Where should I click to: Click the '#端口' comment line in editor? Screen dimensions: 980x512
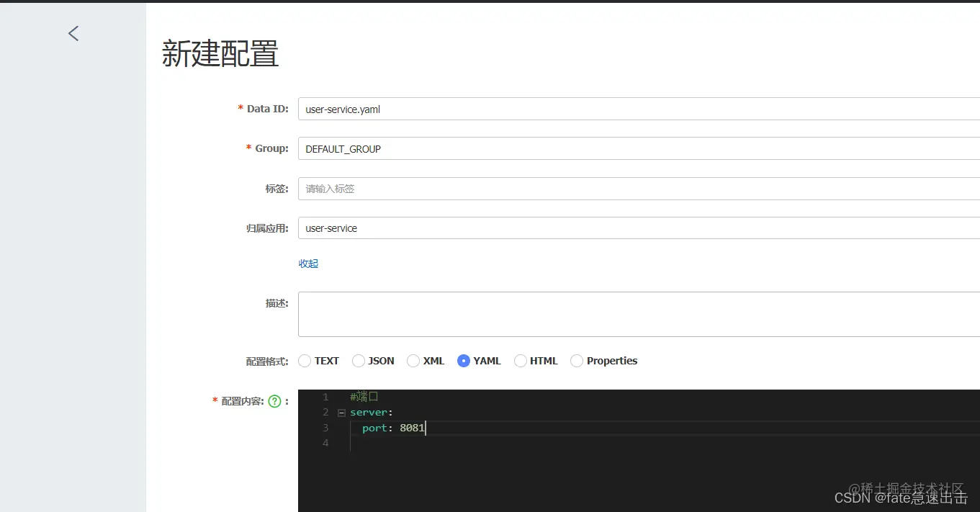[x=364, y=397]
